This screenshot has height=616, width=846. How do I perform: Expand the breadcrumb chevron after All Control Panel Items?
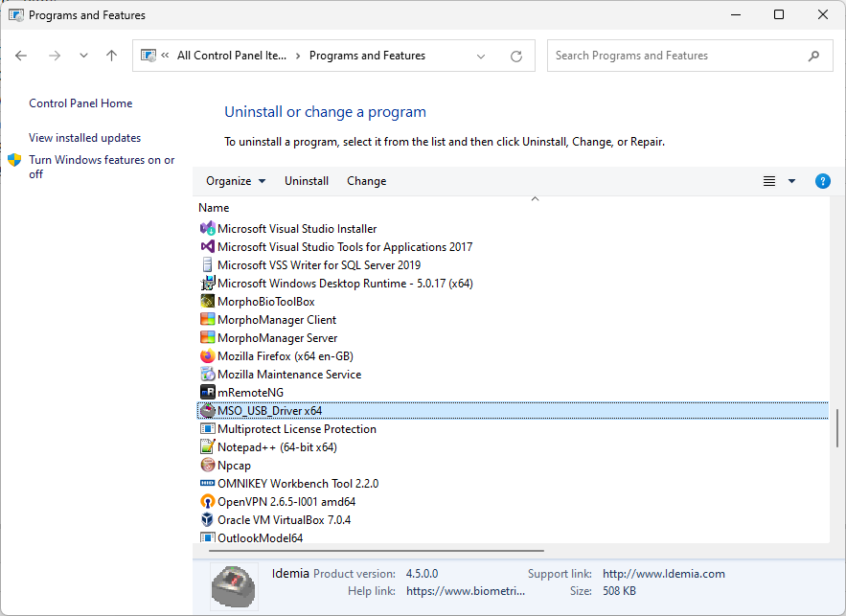coord(298,57)
